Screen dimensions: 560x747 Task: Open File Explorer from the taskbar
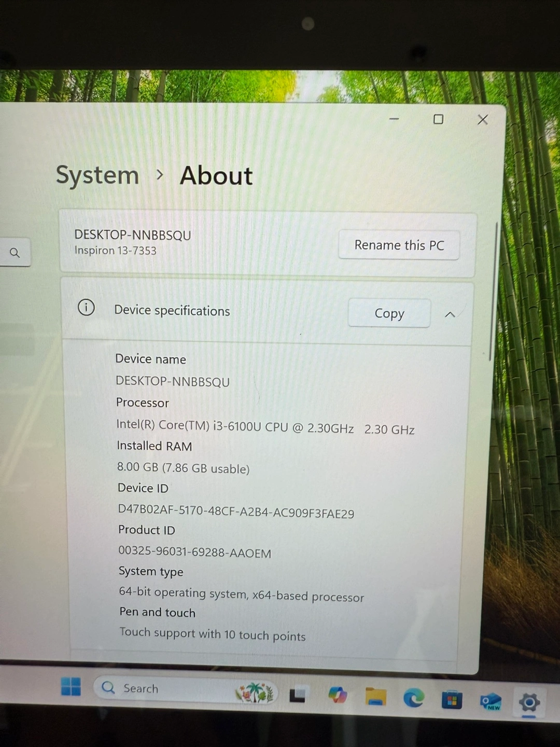click(x=375, y=697)
